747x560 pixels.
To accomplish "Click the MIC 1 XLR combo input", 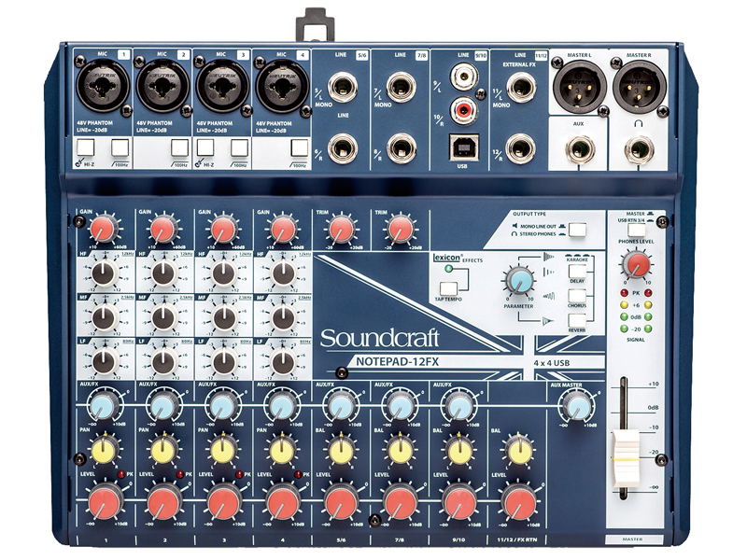I will pos(103,86).
